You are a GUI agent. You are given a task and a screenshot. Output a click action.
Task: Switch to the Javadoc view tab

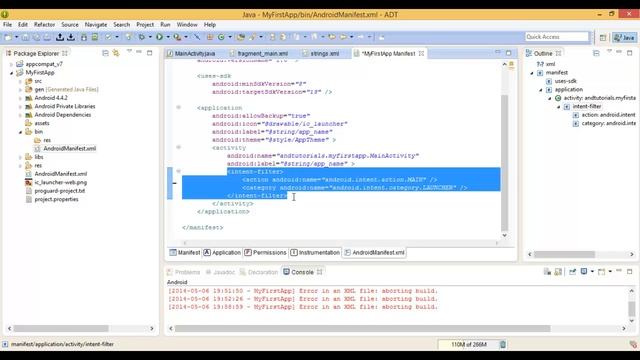pyautogui.click(x=220, y=272)
